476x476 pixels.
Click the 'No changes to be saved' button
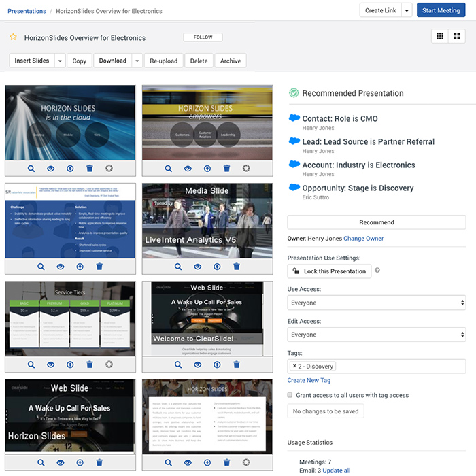(x=326, y=411)
